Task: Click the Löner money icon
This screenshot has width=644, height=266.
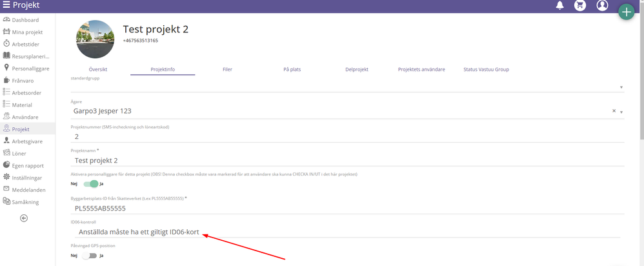Action: [x=6, y=154]
